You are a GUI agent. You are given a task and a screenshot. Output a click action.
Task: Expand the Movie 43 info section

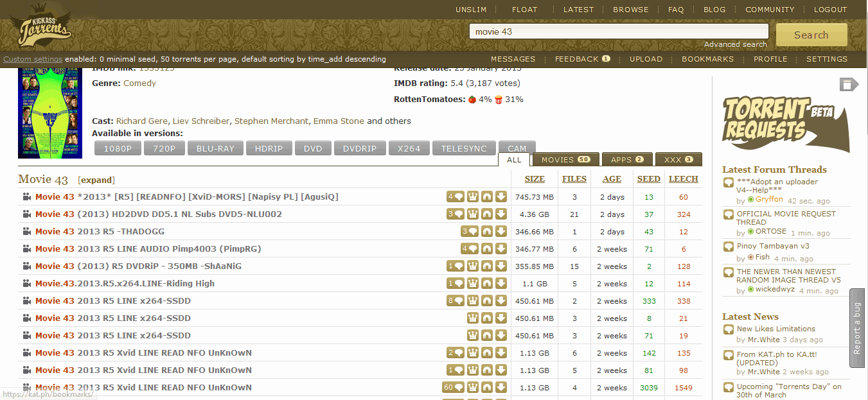[96, 180]
